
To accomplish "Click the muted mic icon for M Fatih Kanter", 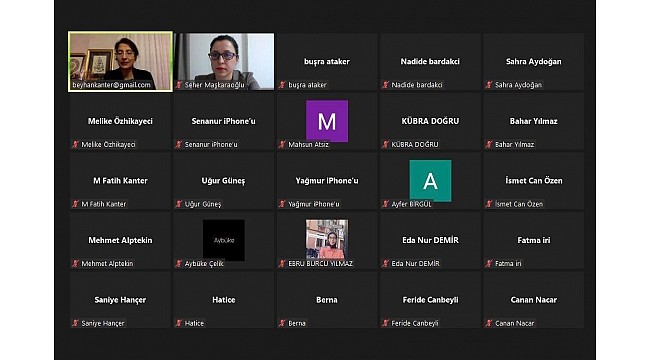I will [x=75, y=204].
